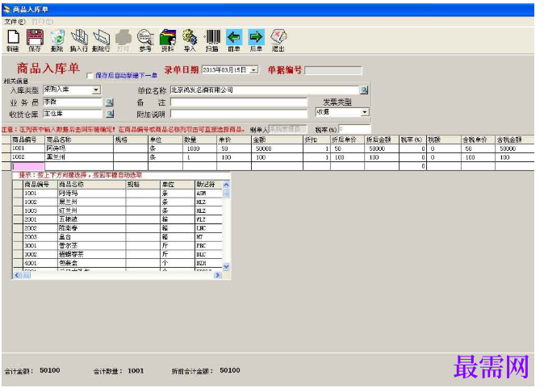This screenshot has width=544, height=392.
Task: Click lookup icon next to 收货仓库 field
Action: tap(110, 114)
